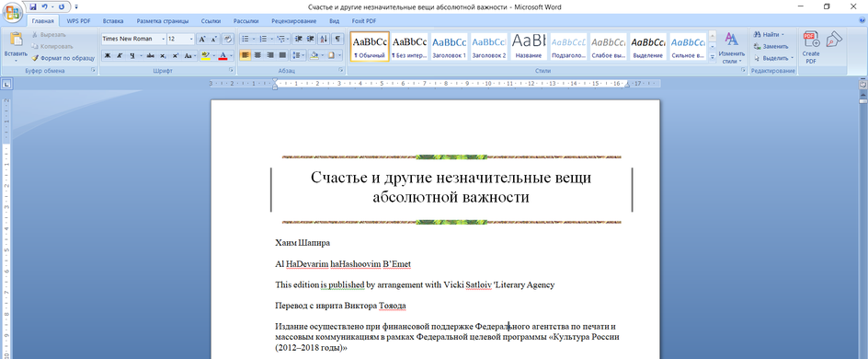
Task: Switch to Рассылки tab
Action: tap(246, 21)
